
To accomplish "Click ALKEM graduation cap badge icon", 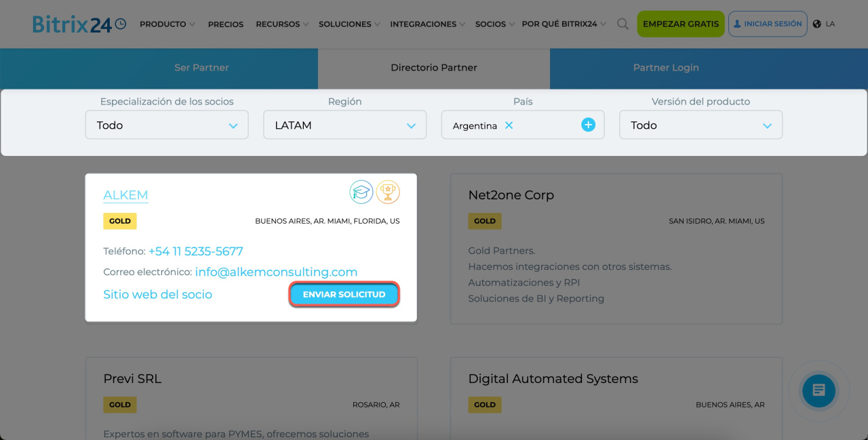I will [x=361, y=192].
